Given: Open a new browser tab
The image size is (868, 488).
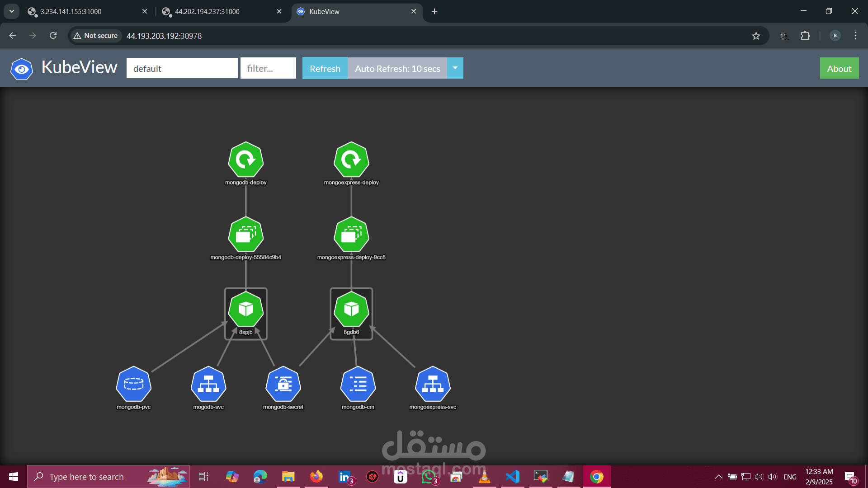Looking at the screenshot, I should (x=434, y=11).
